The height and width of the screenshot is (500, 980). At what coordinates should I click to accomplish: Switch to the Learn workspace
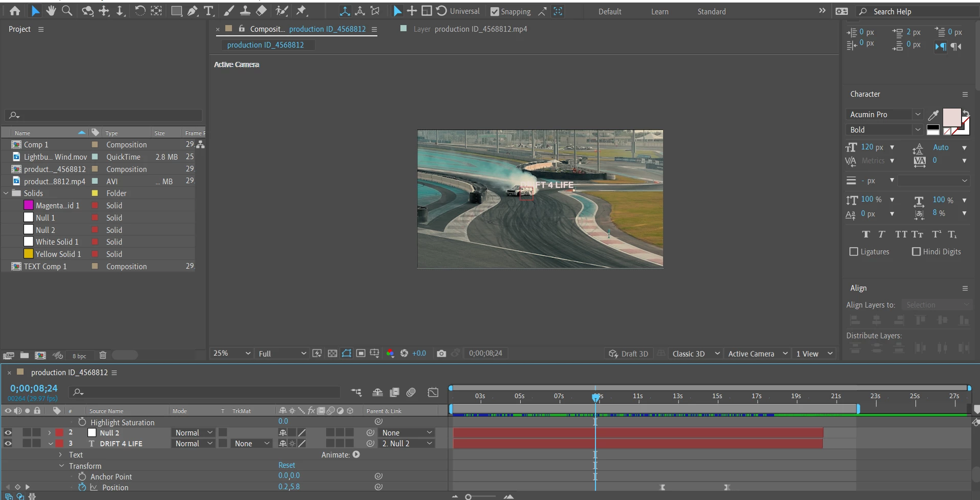click(x=659, y=11)
